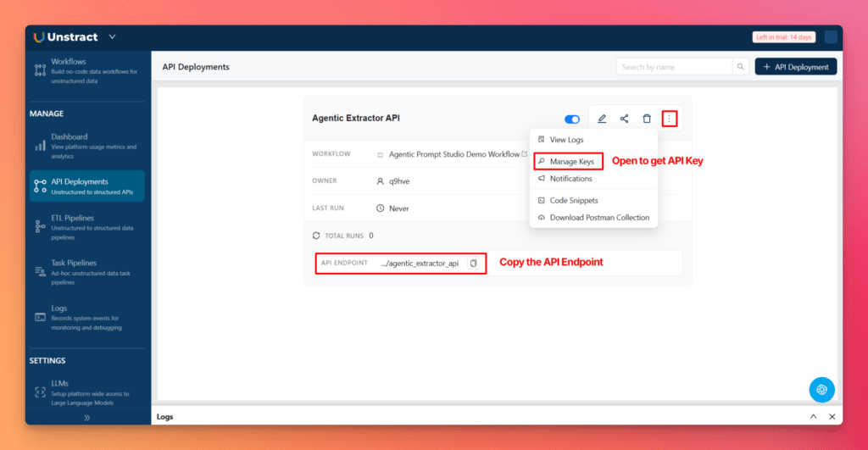The width and height of the screenshot is (868, 450).
Task: Open the organization dropdown next to Unstract logo
Action: tap(113, 37)
